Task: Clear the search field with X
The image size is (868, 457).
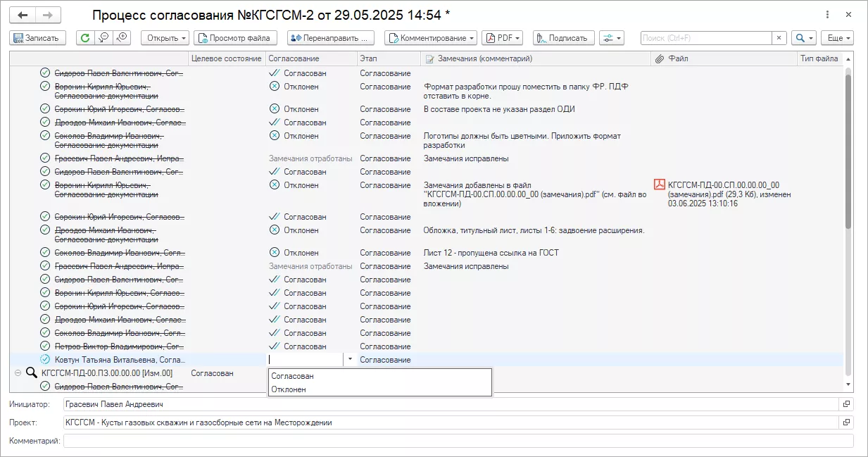Action: click(779, 38)
